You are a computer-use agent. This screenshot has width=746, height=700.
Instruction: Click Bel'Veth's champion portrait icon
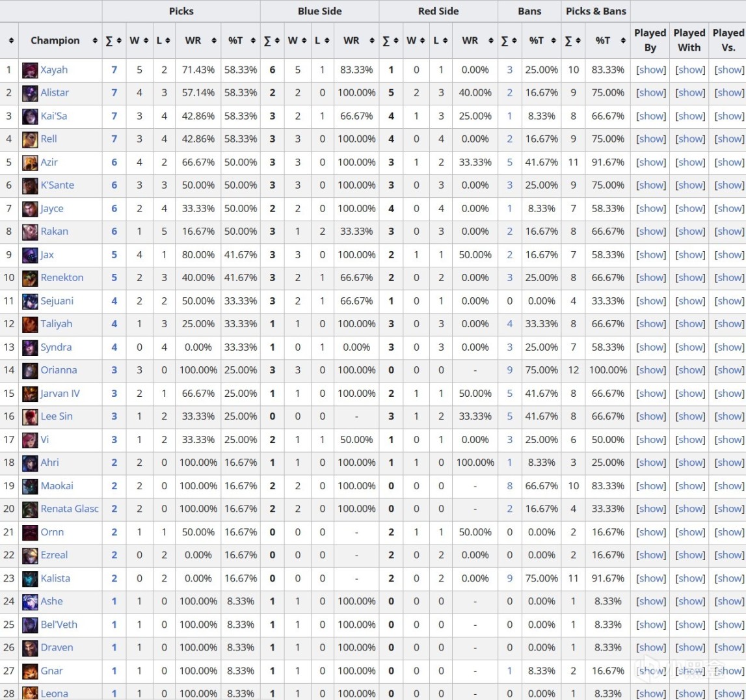pos(30,625)
